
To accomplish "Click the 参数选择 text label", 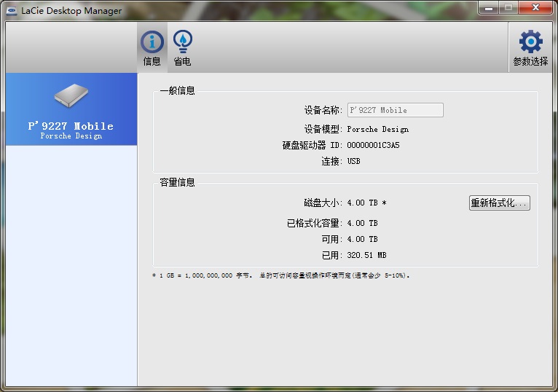I will 530,62.
